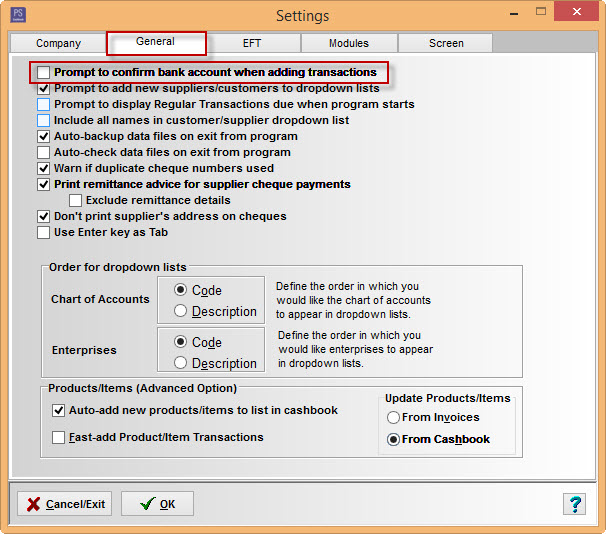Click the PS application icon in title bar
This screenshot has height=534, width=606.
[18, 15]
